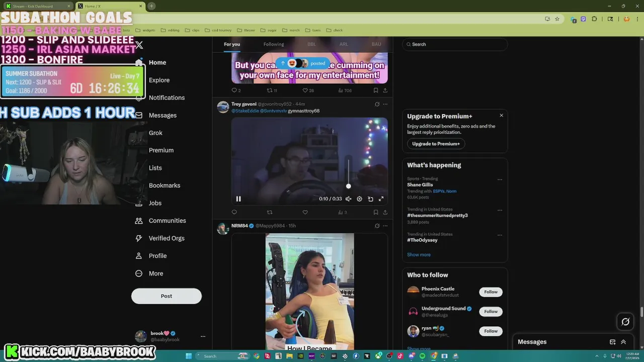Repost Troy govoni's post
The height and width of the screenshot is (362, 644).
[270, 212]
